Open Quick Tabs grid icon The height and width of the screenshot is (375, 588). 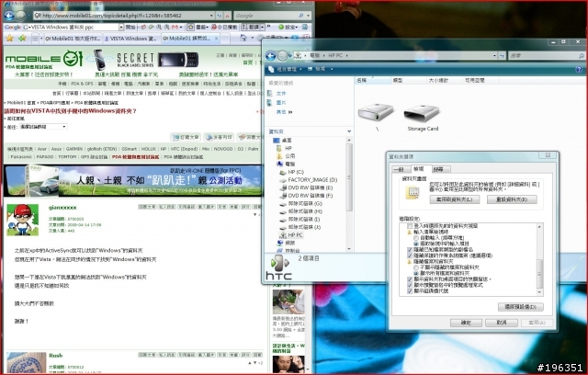(35, 39)
